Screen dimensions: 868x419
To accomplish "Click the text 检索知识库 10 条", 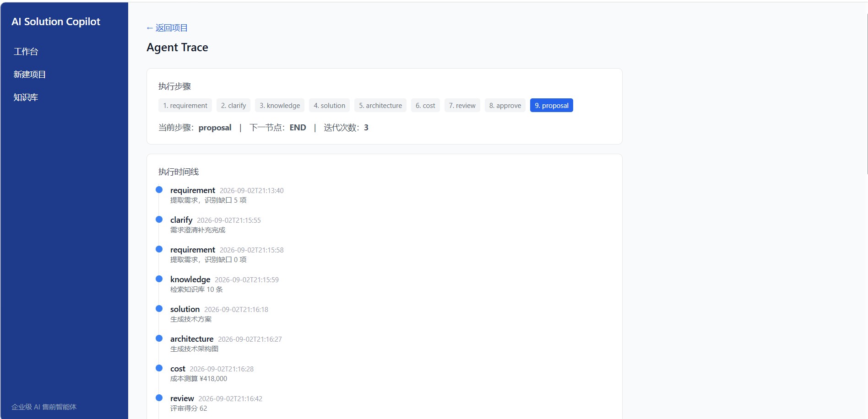I will [196, 290].
